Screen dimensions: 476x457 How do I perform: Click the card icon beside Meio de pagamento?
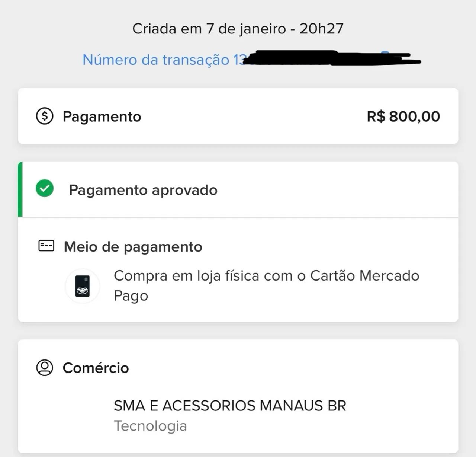tap(46, 245)
